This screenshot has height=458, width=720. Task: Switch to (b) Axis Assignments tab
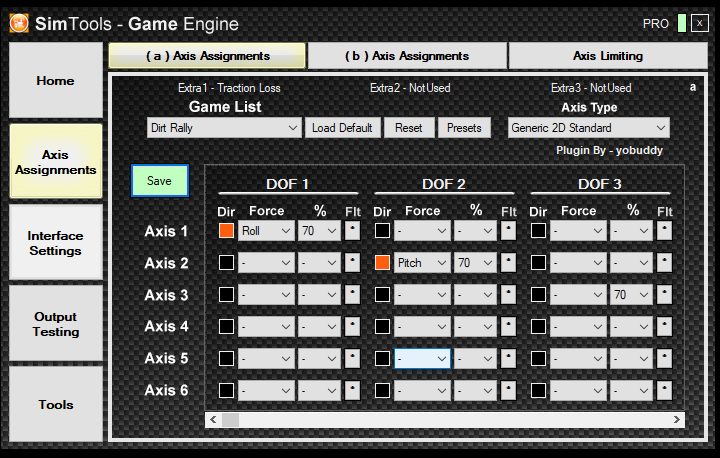pyautogui.click(x=407, y=56)
